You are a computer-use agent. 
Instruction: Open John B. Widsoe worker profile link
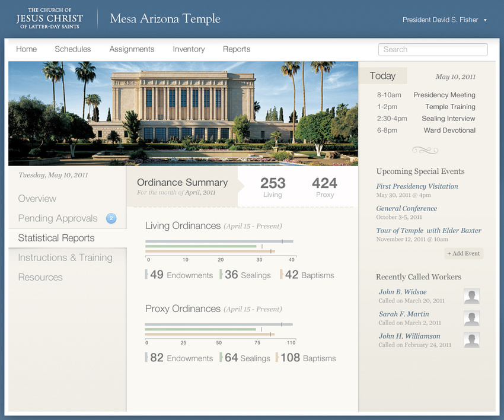pyautogui.click(x=403, y=292)
